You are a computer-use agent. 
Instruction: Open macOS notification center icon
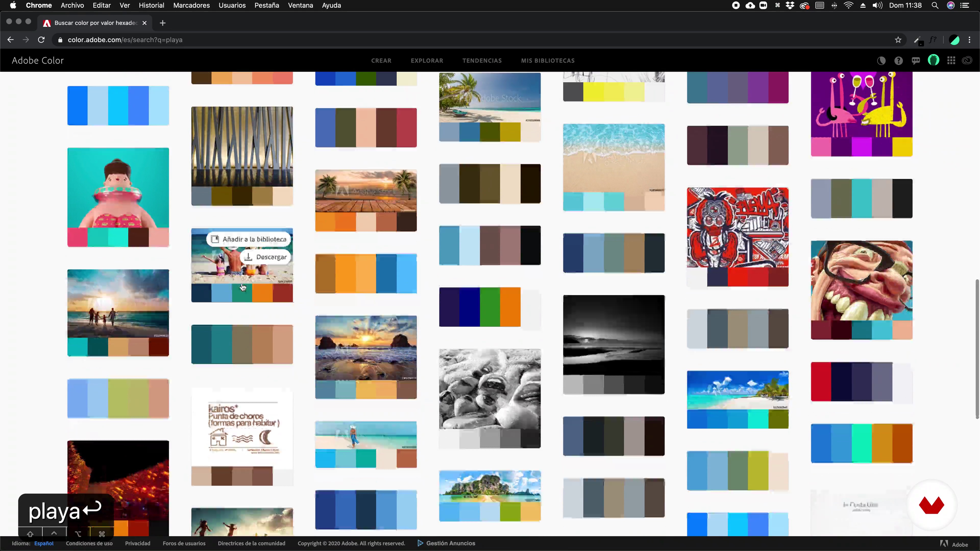coord(965,5)
